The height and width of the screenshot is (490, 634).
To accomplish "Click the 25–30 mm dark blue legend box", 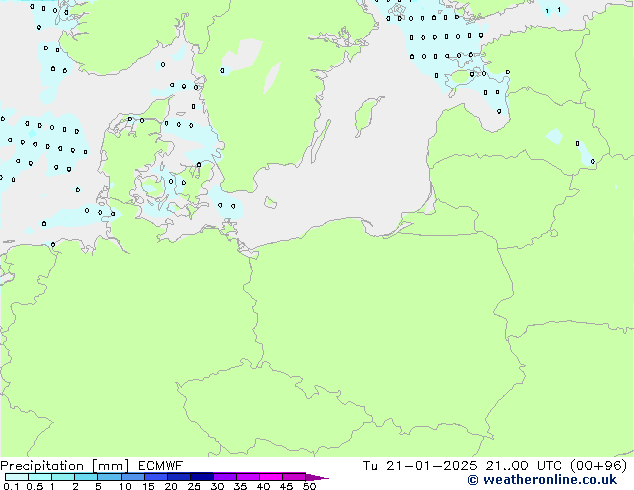I will coord(201,477).
